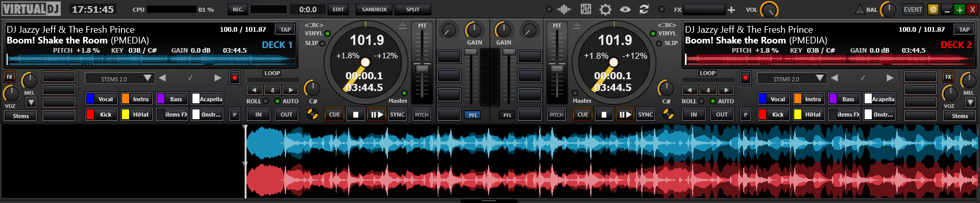Double the loop length on Deck 1

(290, 90)
